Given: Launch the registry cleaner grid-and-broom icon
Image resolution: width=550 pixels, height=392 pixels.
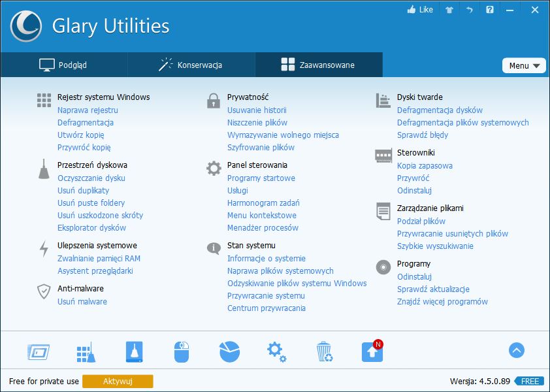Looking at the screenshot, I should pos(86,352).
